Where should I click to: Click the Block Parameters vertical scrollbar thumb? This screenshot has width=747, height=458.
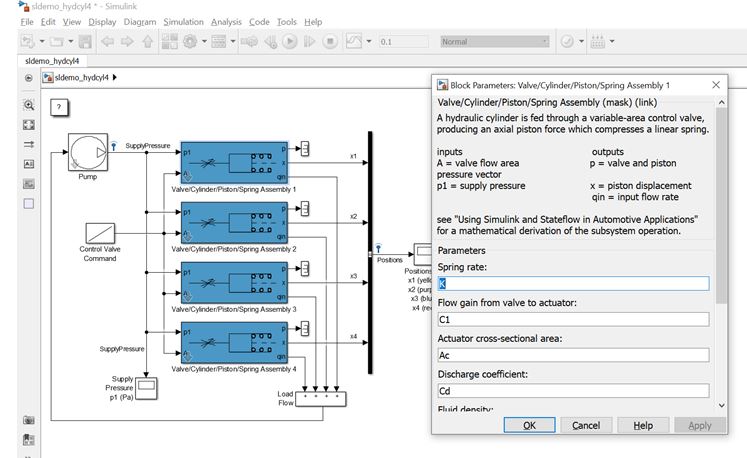coord(721,205)
